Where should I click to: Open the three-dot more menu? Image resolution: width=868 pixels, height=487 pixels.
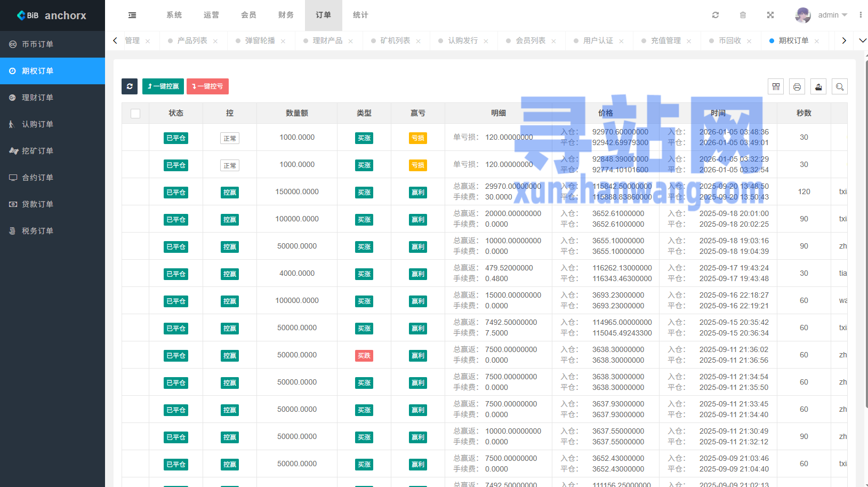pyautogui.click(x=861, y=15)
